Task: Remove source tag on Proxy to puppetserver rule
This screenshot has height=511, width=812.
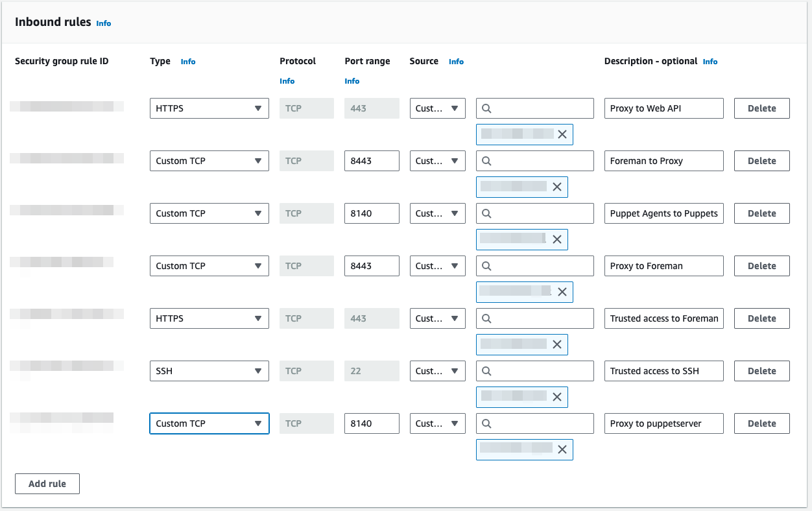Action: coord(562,449)
